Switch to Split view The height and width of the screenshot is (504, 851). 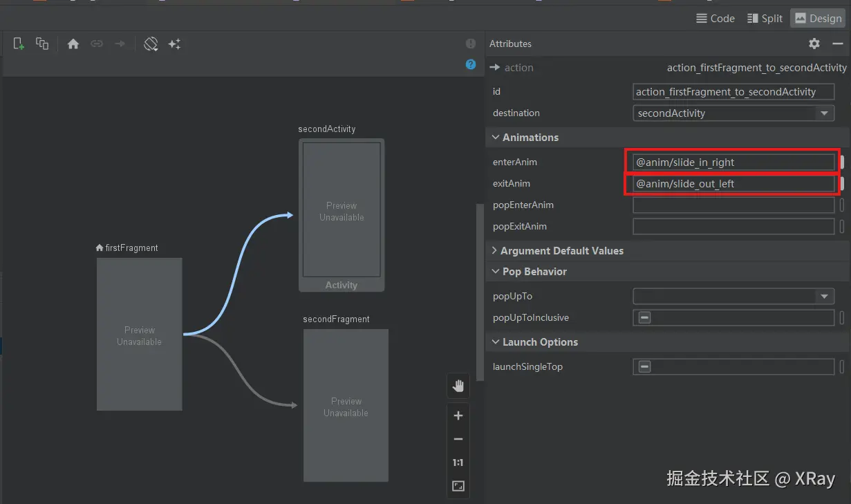(765, 18)
